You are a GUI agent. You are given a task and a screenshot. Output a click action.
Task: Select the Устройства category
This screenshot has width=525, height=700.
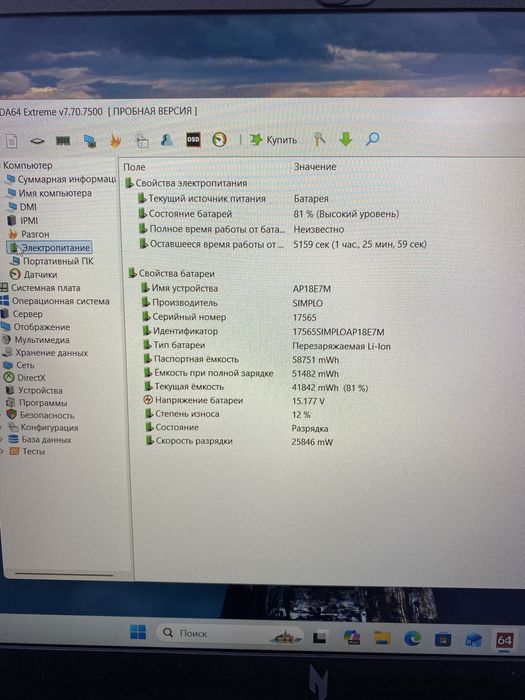[33, 390]
